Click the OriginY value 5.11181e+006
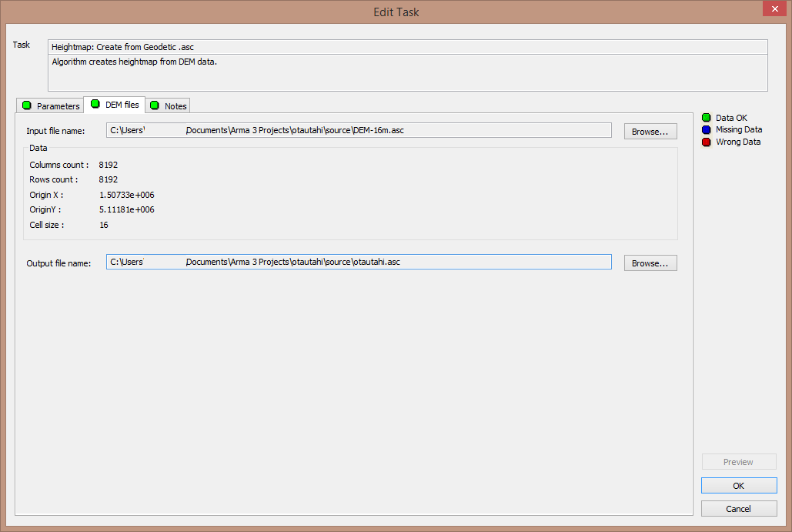Viewport: 792px width, 532px height. point(127,209)
